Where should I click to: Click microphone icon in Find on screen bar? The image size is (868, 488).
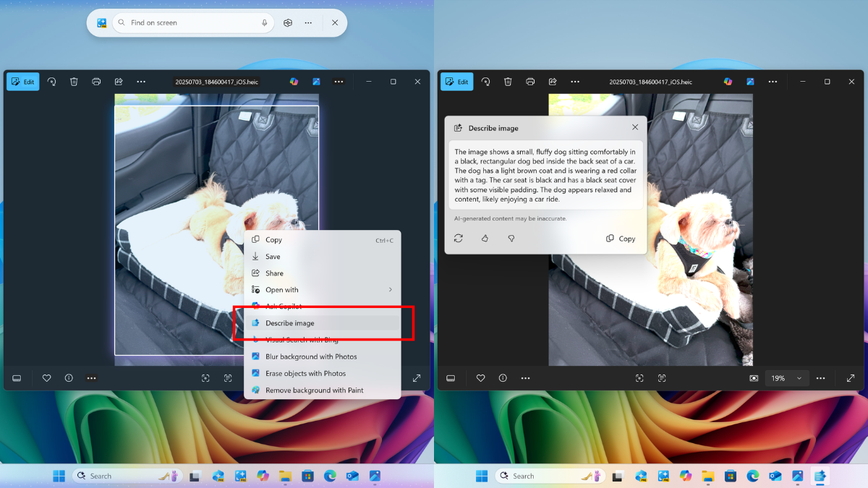(x=265, y=23)
